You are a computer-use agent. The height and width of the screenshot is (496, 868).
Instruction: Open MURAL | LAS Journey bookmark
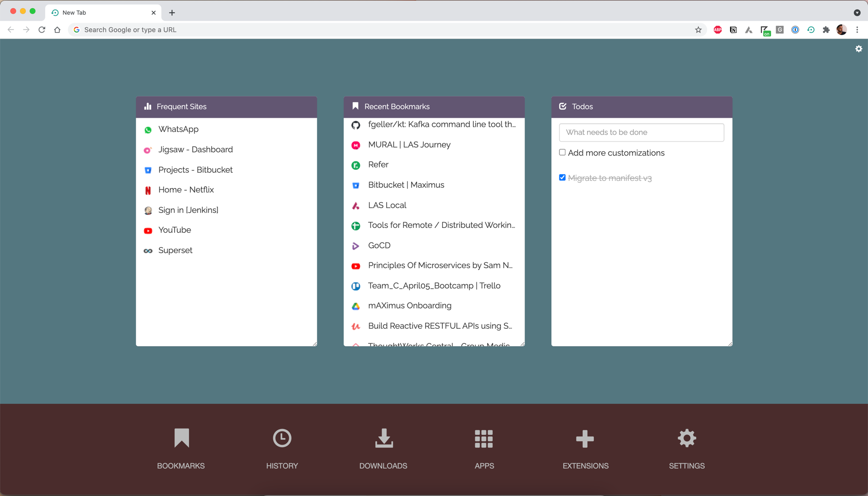pyautogui.click(x=409, y=145)
